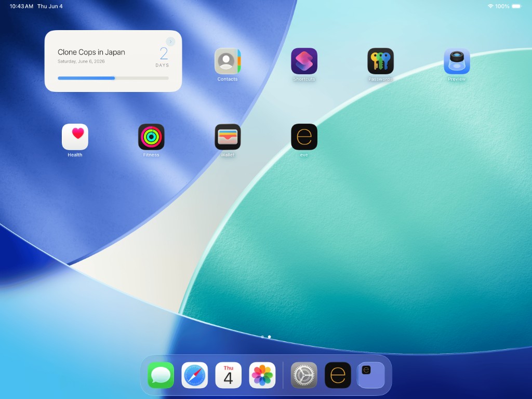
Task: Click the "Saturday, June 6, 2026" date text
Action: [81, 61]
